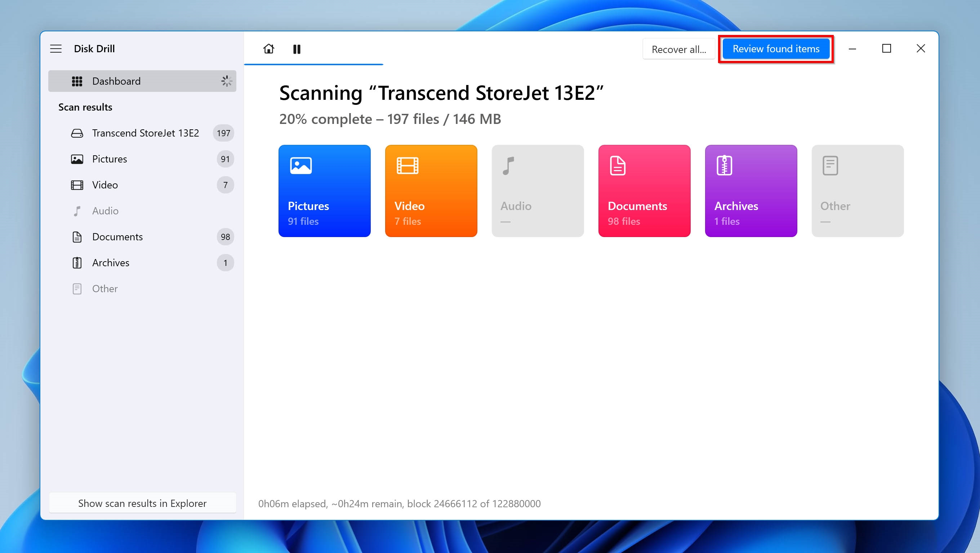Click the 7 count badge beside Video
This screenshot has width=980, height=553.
coord(225,185)
